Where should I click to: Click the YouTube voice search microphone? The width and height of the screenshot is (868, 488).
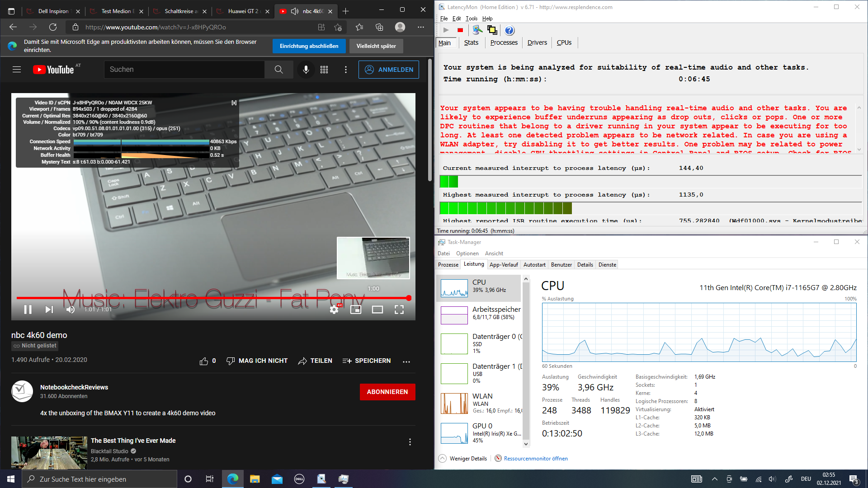pyautogui.click(x=306, y=70)
